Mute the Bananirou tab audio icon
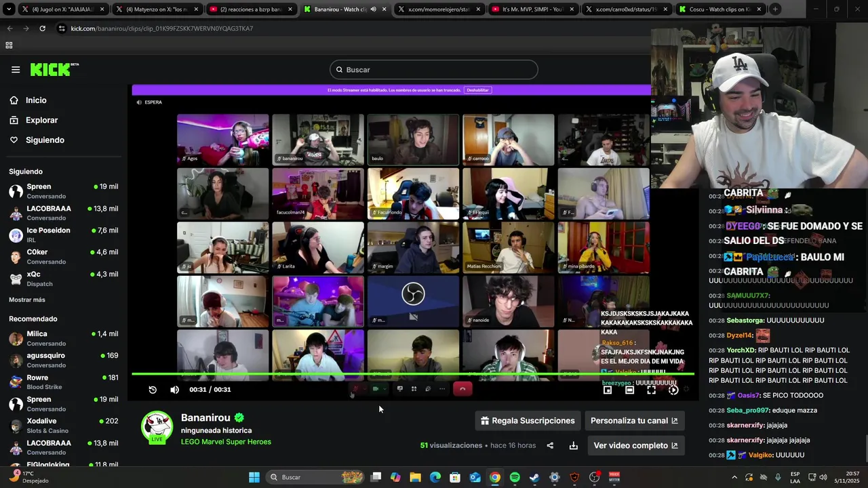 [373, 9]
